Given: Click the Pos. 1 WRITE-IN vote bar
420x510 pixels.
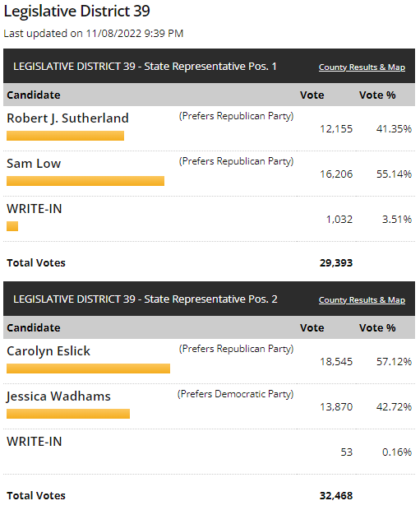Looking at the screenshot, I should pos(12,226).
